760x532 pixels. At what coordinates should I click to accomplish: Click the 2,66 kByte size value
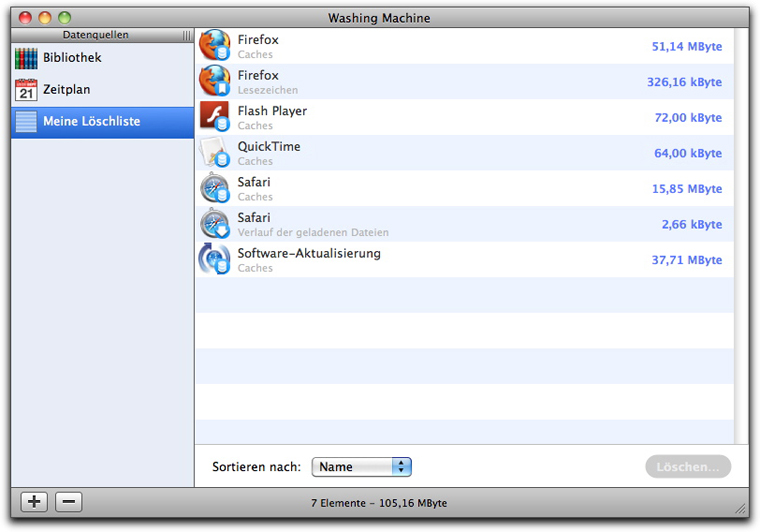[692, 224]
